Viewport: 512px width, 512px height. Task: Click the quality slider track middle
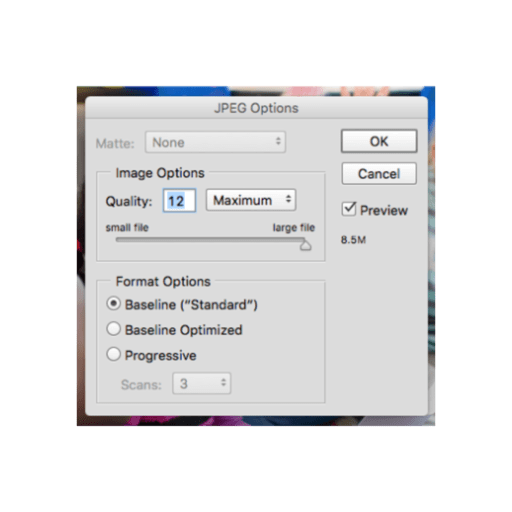[210, 240]
